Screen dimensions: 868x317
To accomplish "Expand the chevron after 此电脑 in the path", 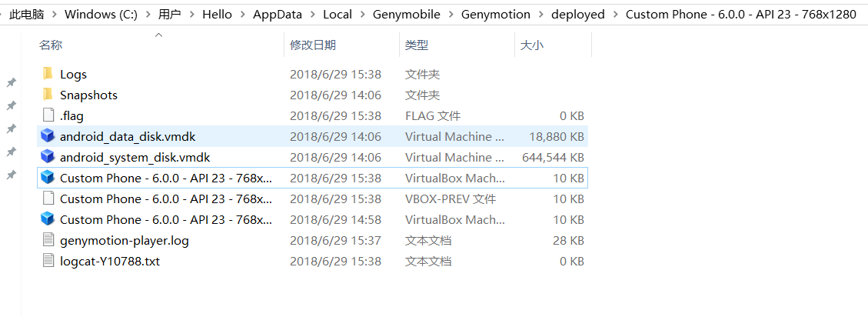I will [55, 15].
